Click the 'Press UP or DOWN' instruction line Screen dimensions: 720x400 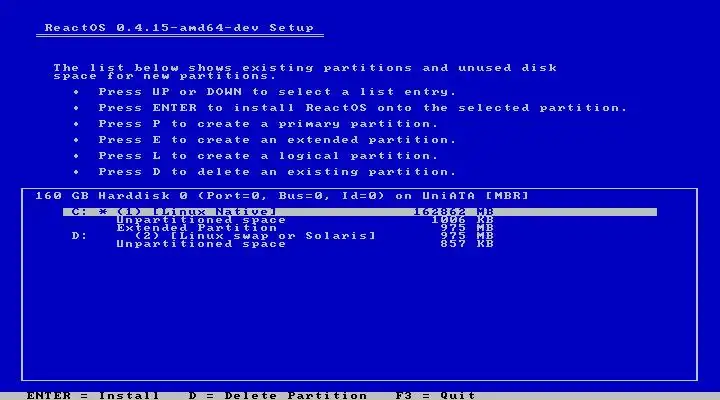[277, 92]
